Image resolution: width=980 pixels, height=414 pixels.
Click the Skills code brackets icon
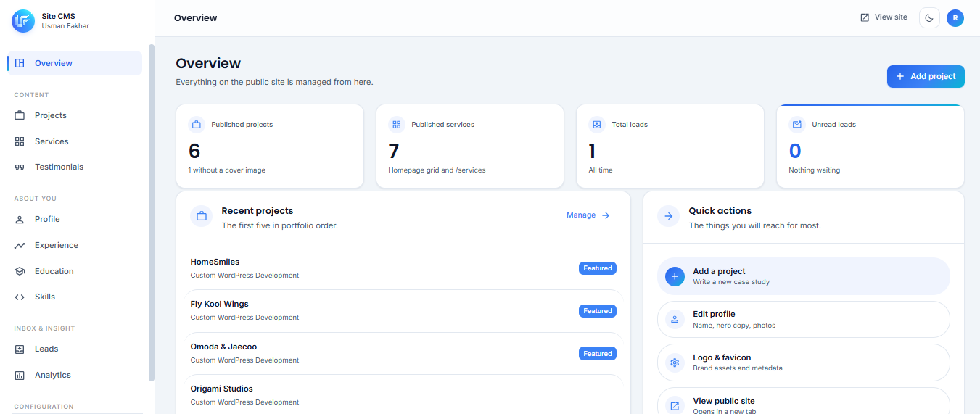click(x=20, y=297)
